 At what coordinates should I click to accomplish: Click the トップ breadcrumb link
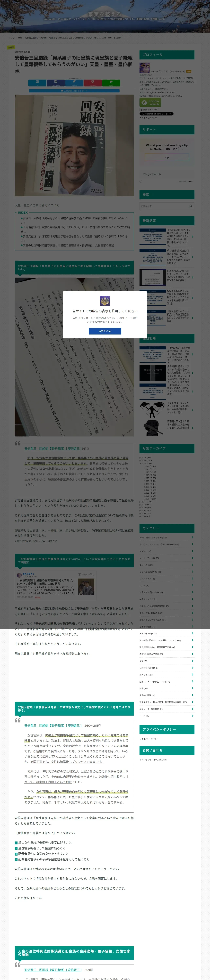[12, 38]
